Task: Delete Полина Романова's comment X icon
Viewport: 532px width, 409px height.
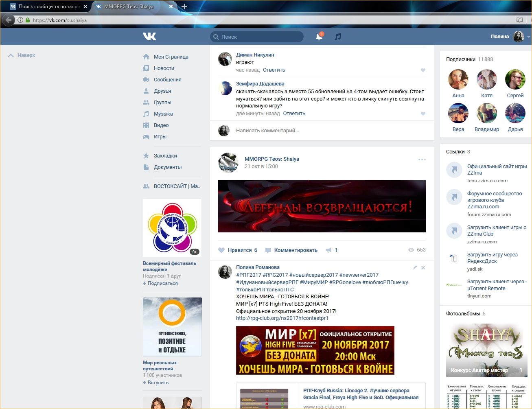Action: tap(423, 267)
